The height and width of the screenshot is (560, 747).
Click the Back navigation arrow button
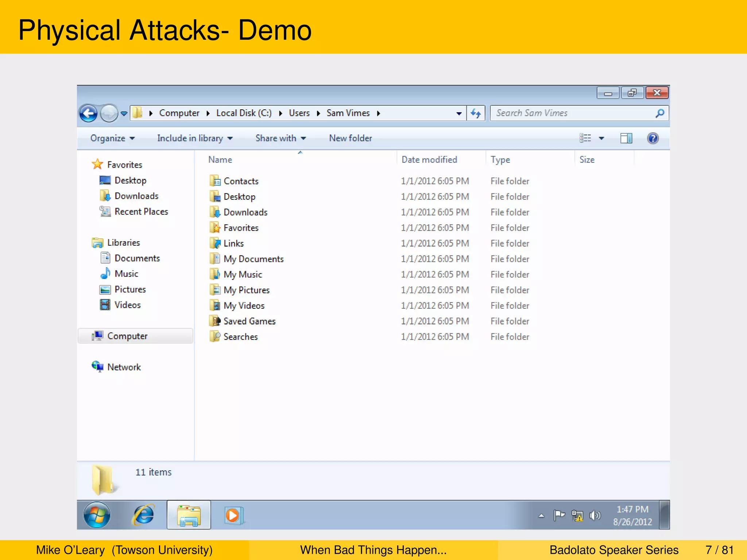coord(89,113)
